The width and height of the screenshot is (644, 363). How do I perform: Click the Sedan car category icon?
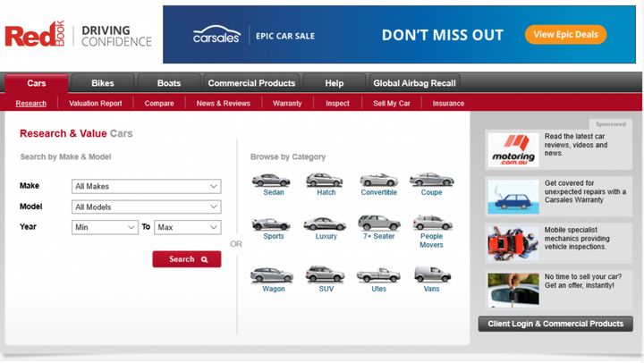[x=271, y=181]
